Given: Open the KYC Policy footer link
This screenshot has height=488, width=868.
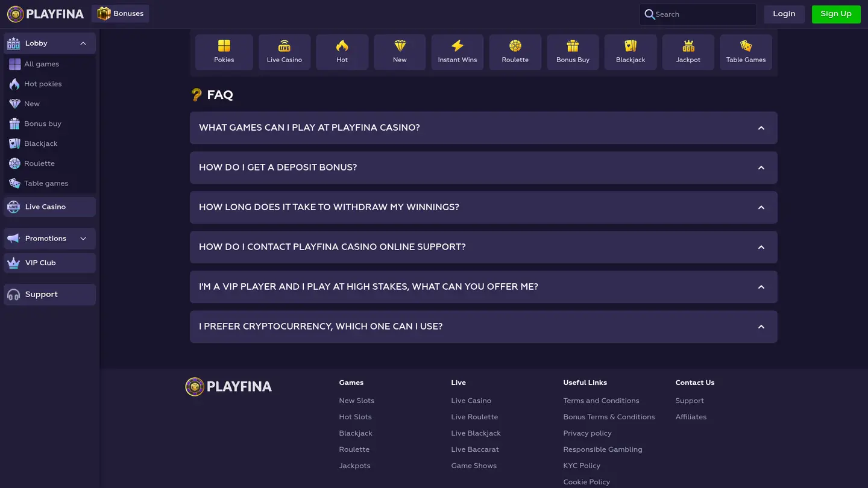Looking at the screenshot, I should (582, 466).
